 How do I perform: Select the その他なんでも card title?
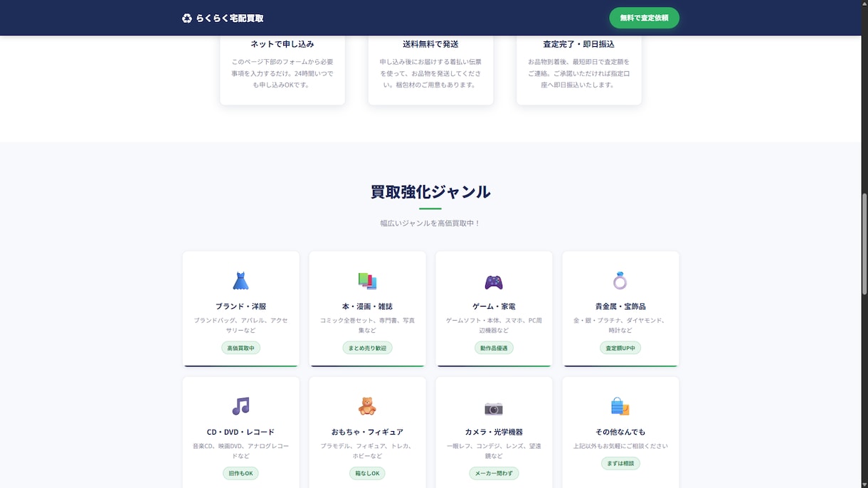pos(620,432)
